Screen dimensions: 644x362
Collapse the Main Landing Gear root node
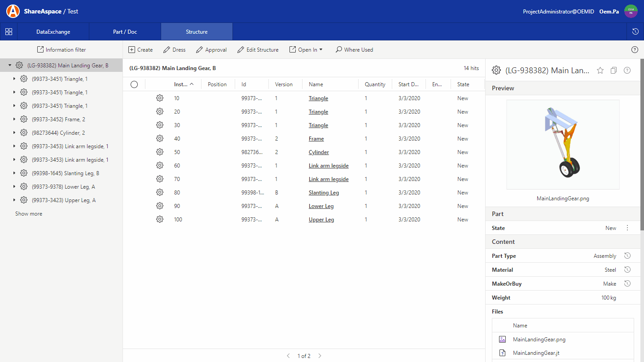pos(9,65)
